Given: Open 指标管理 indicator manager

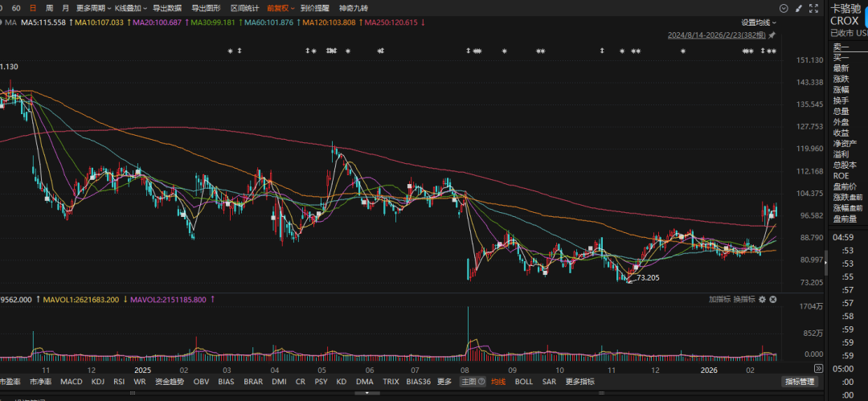Looking at the screenshot, I should pyautogui.click(x=799, y=382).
